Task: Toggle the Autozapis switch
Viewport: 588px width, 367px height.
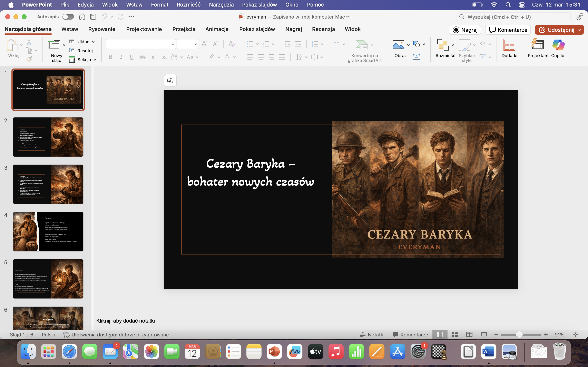Action: [68, 17]
